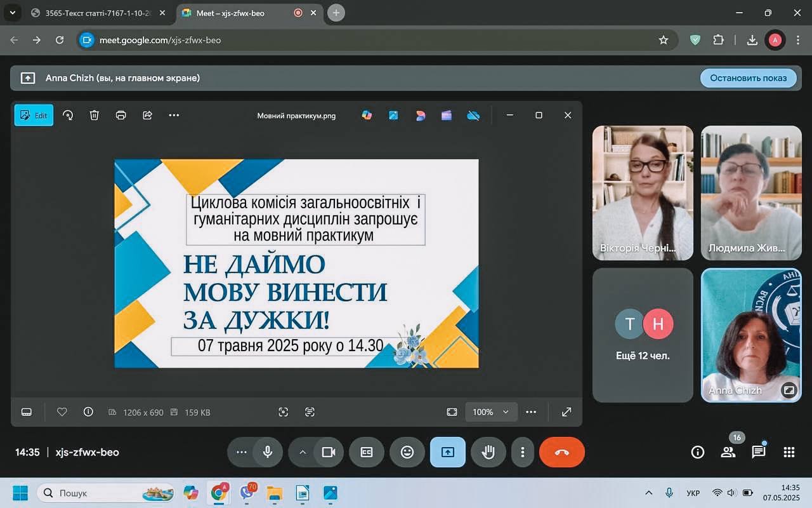Viewport: 812px width, 508px height.
Task: Hang up with the red leave call button
Action: (x=561, y=452)
